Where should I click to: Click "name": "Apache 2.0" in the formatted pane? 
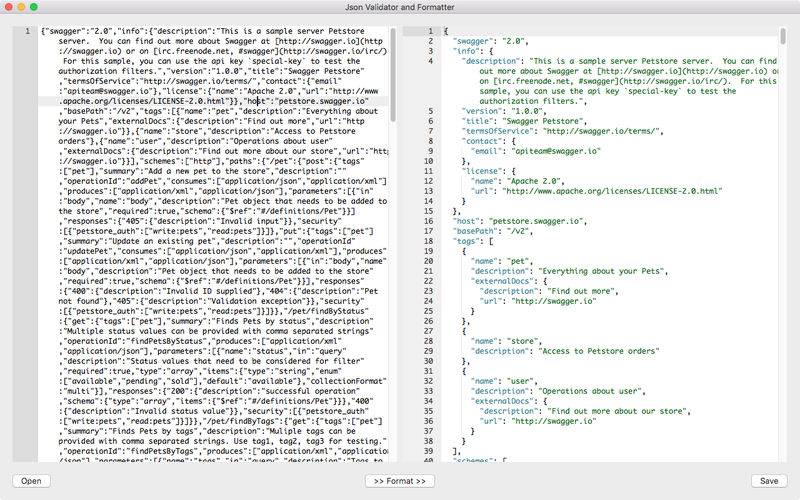(517, 181)
